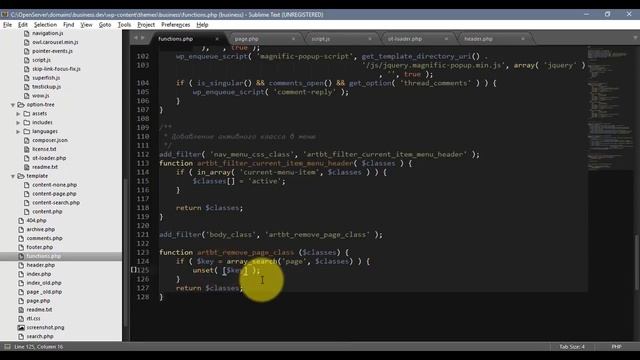Open navigation.js in the sidebar
640x360 pixels.
(x=48, y=33)
